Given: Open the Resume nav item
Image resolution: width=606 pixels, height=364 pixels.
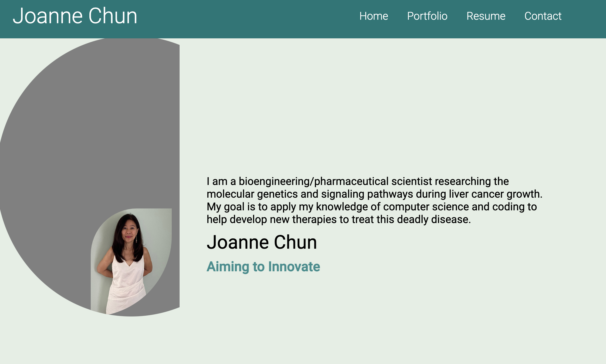Looking at the screenshot, I should (x=486, y=16).
